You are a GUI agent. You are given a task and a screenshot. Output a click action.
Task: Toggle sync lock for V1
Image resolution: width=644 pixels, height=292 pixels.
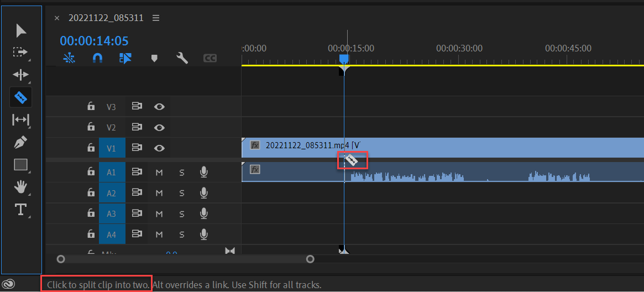tap(137, 148)
